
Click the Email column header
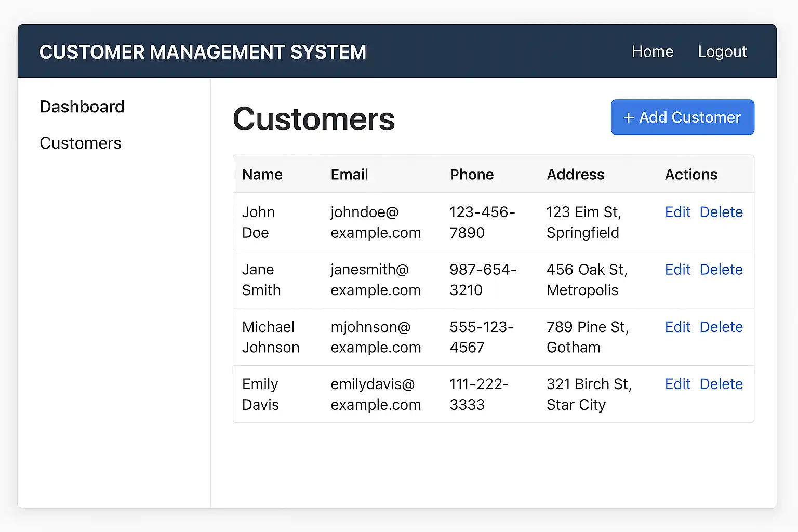click(x=349, y=175)
